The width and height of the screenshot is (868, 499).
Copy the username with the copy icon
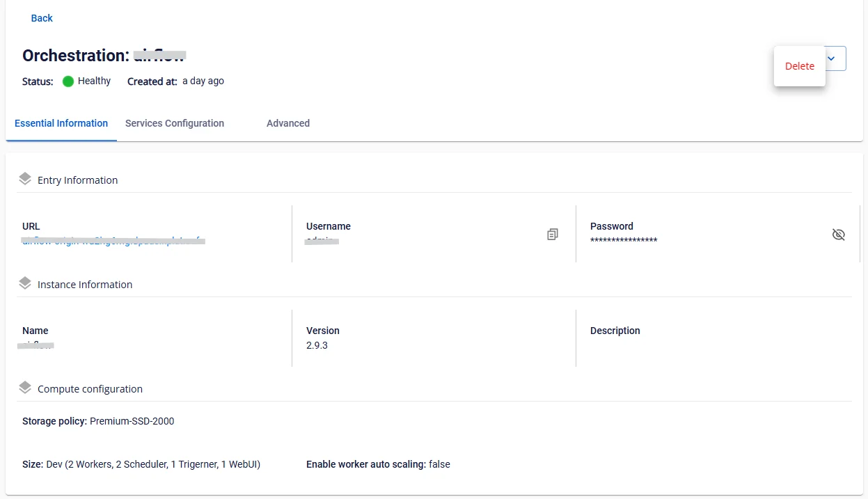pyautogui.click(x=553, y=235)
